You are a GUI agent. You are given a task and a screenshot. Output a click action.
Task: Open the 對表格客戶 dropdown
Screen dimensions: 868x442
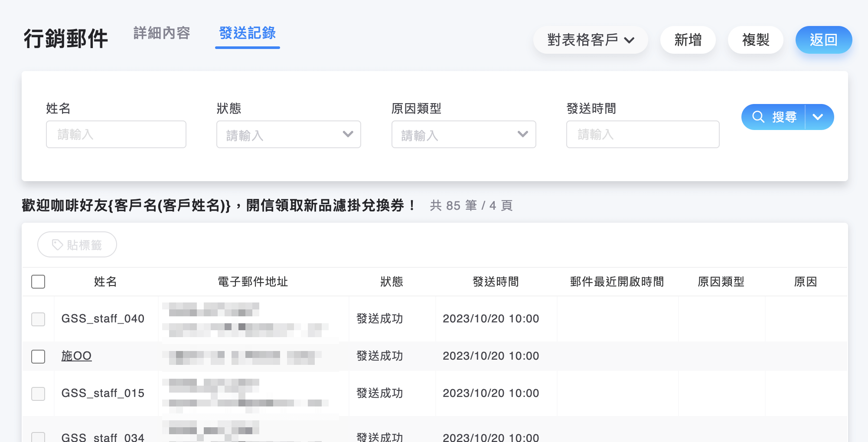coord(591,40)
